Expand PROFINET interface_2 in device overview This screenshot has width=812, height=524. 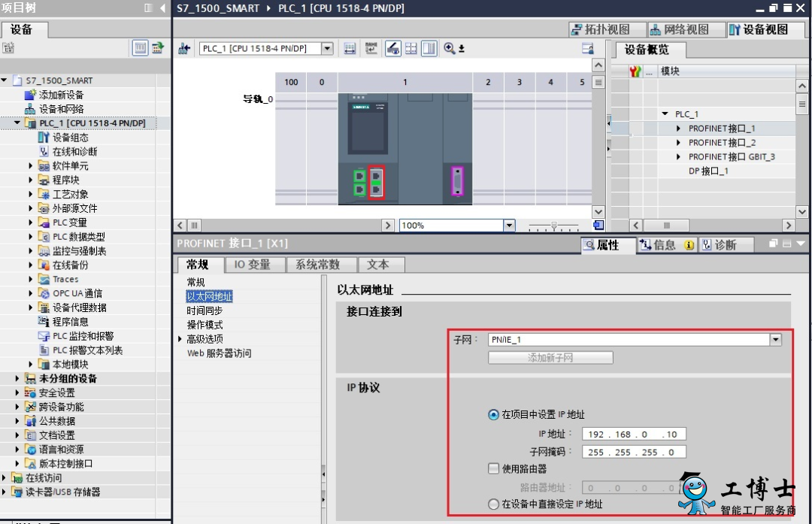678,142
